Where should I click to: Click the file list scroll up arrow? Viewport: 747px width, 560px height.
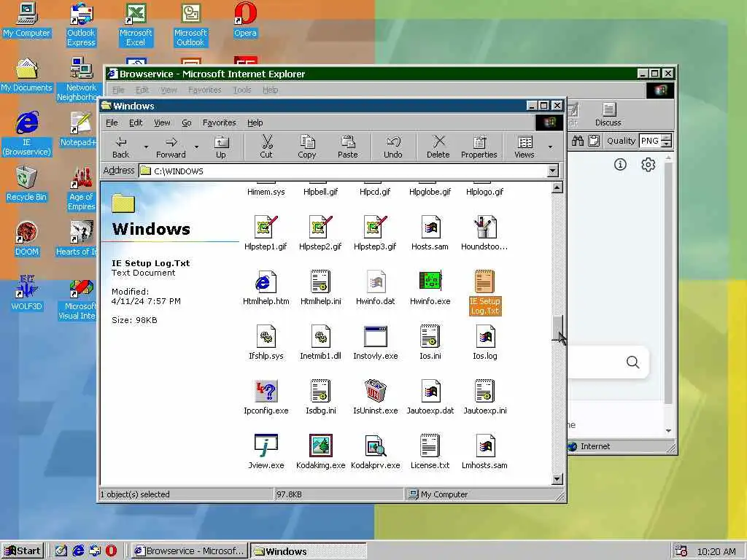tap(557, 187)
